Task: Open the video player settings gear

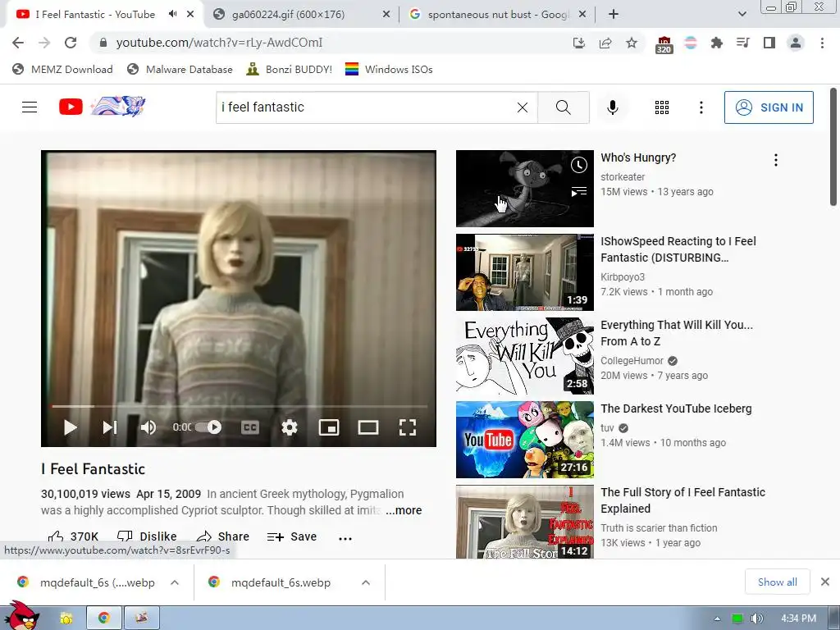Action: click(x=290, y=427)
